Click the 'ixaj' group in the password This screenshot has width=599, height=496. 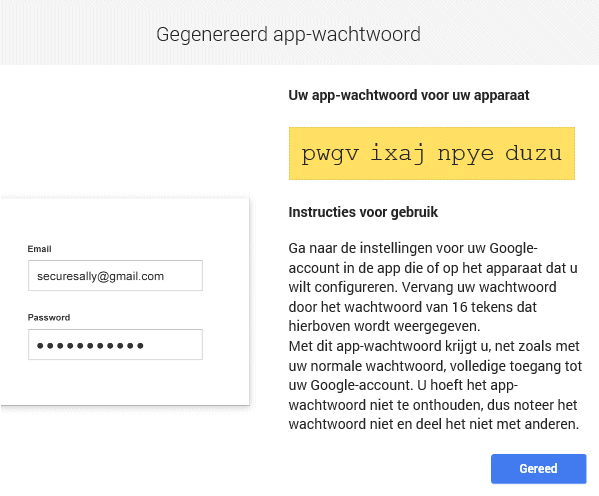click(397, 153)
